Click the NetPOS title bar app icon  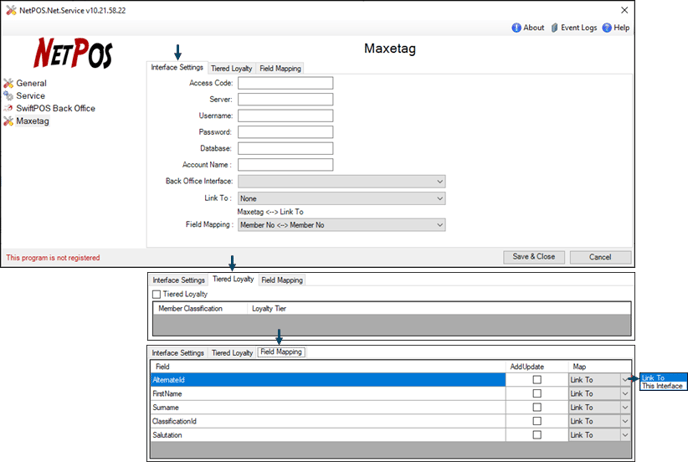(11, 10)
